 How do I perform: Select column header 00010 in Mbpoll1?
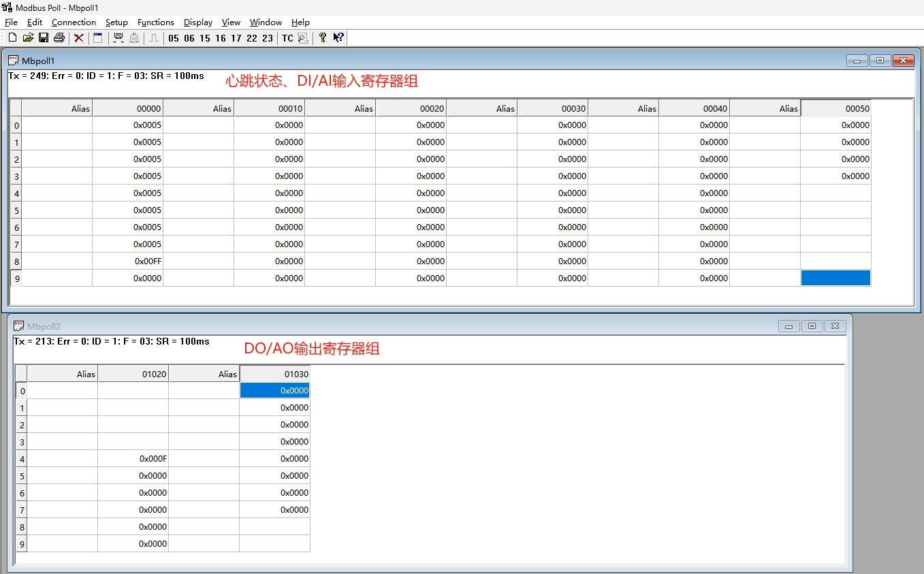click(270, 108)
